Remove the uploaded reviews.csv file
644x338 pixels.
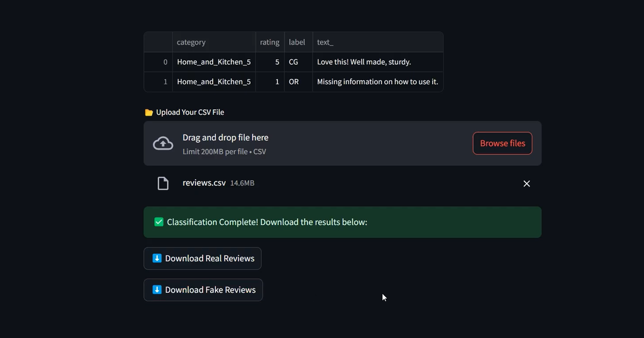click(526, 184)
